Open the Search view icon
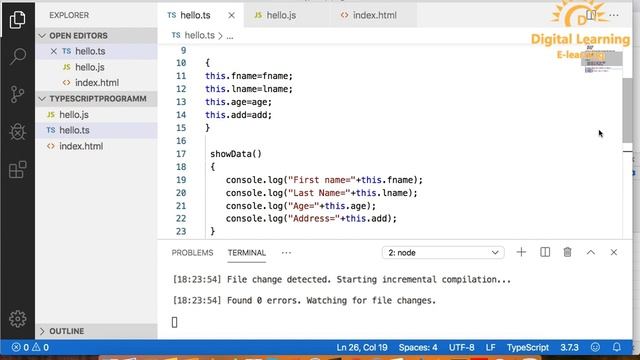 point(18,56)
